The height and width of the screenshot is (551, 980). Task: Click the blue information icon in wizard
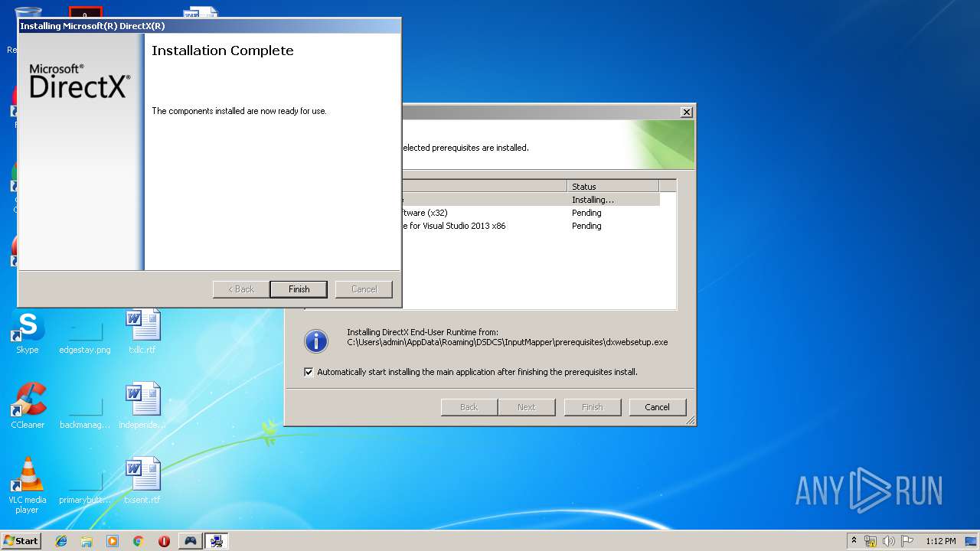316,341
